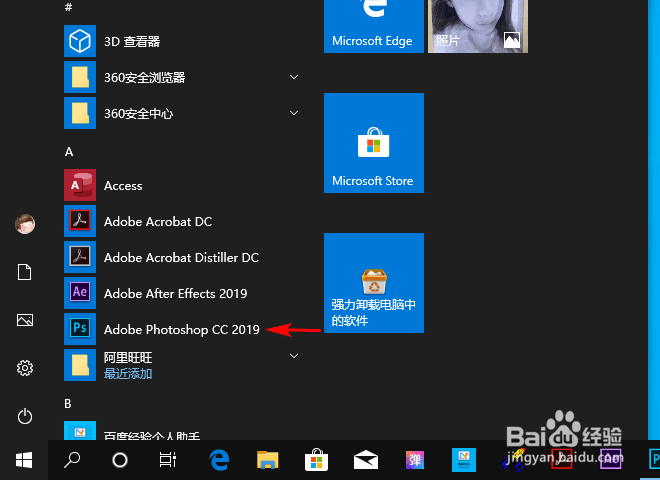Launch Adobe Photoshop CC 2019
The image size is (660, 480).
point(181,329)
